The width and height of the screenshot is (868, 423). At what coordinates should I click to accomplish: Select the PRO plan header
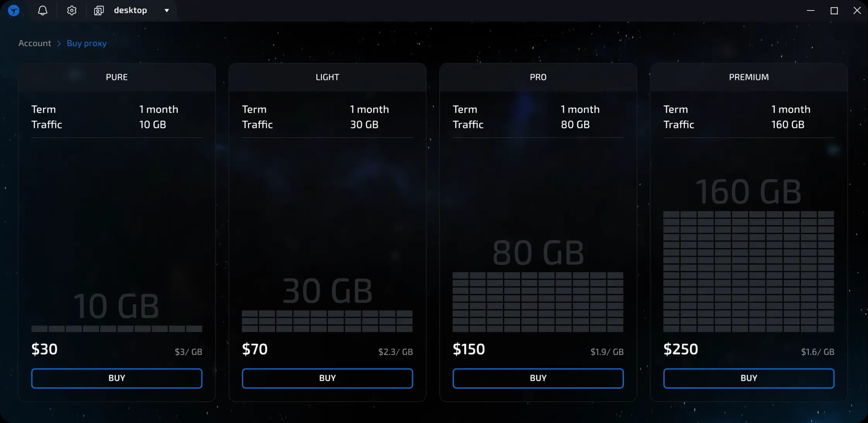tap(538, 77)
